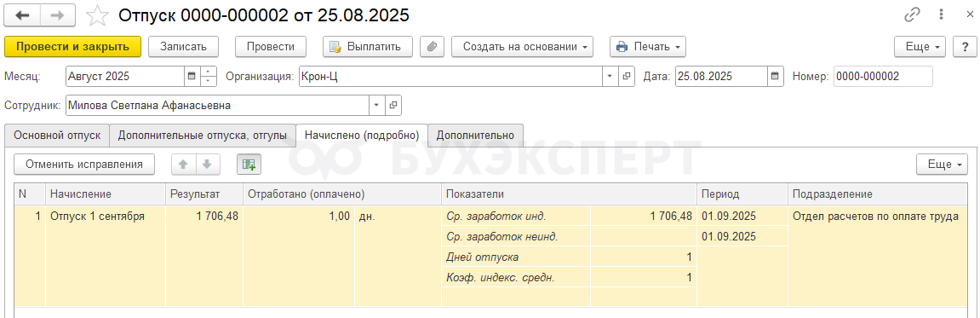The height and width of the screenshot is (318, 980).
Task: Click the Номер field 0000-000002
Action: click(882, 77)
